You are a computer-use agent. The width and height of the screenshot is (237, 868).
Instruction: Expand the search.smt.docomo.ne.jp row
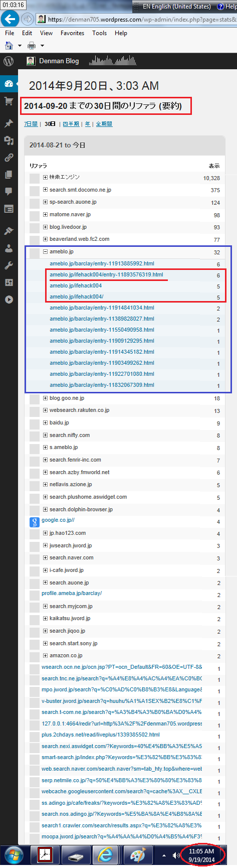point(45,190)
